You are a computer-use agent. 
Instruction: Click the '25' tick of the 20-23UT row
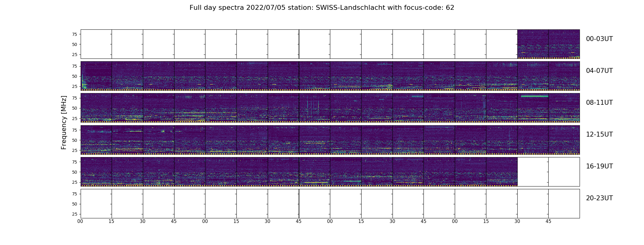[74, 214]
